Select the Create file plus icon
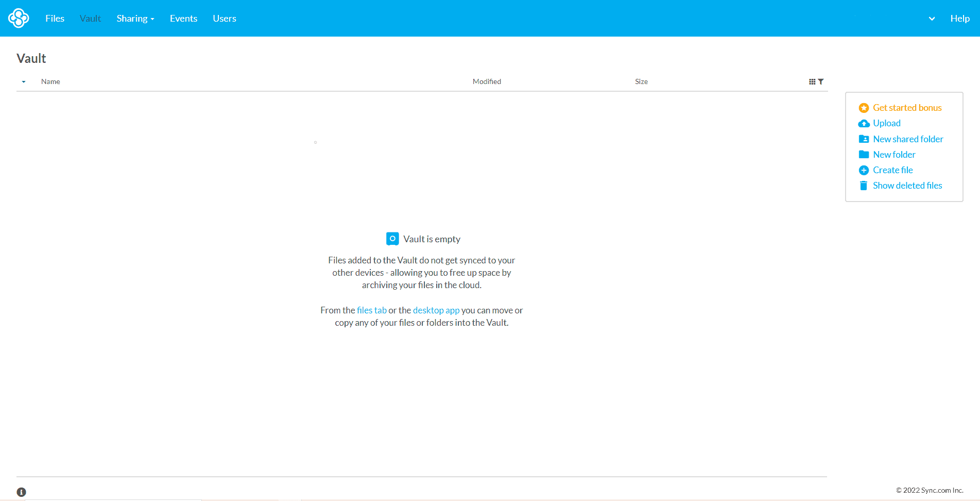This screenshot has width=980, height=501. pos(864,170)
